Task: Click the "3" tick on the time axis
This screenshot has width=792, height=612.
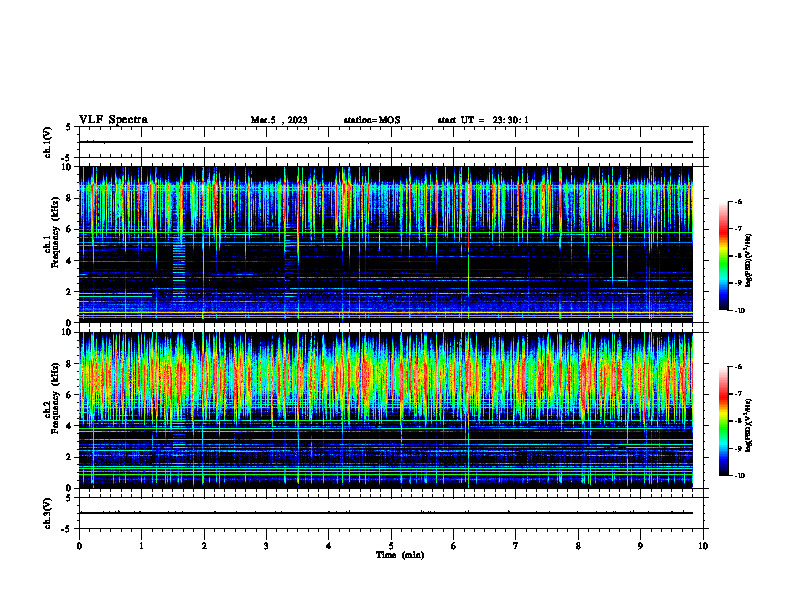Action: (266, 546)
